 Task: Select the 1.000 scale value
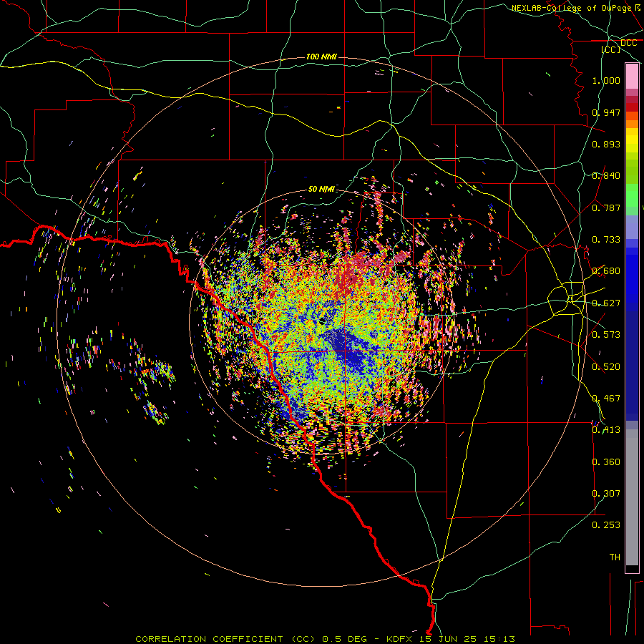[x=606, y=80]
